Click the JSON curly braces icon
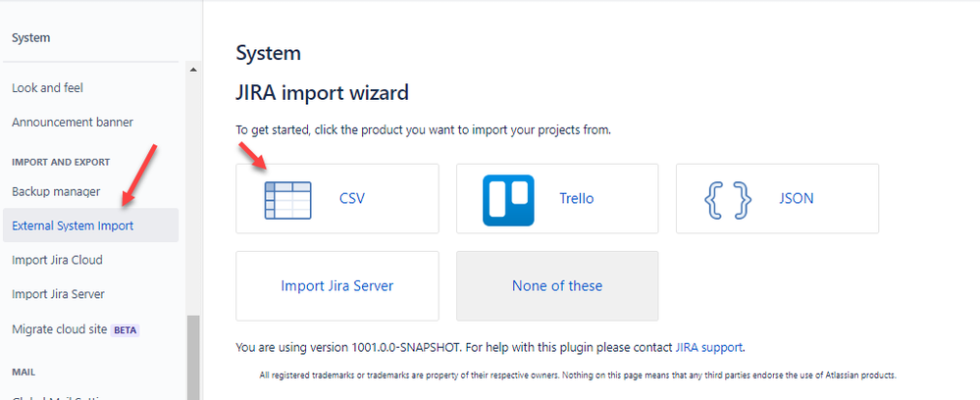The image size is (980, 400). click(728, 200)
